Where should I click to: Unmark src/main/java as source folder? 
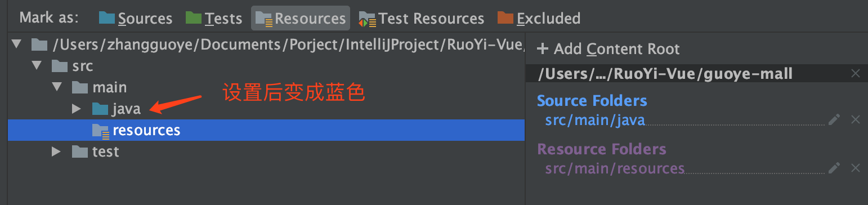pos(856,119)
